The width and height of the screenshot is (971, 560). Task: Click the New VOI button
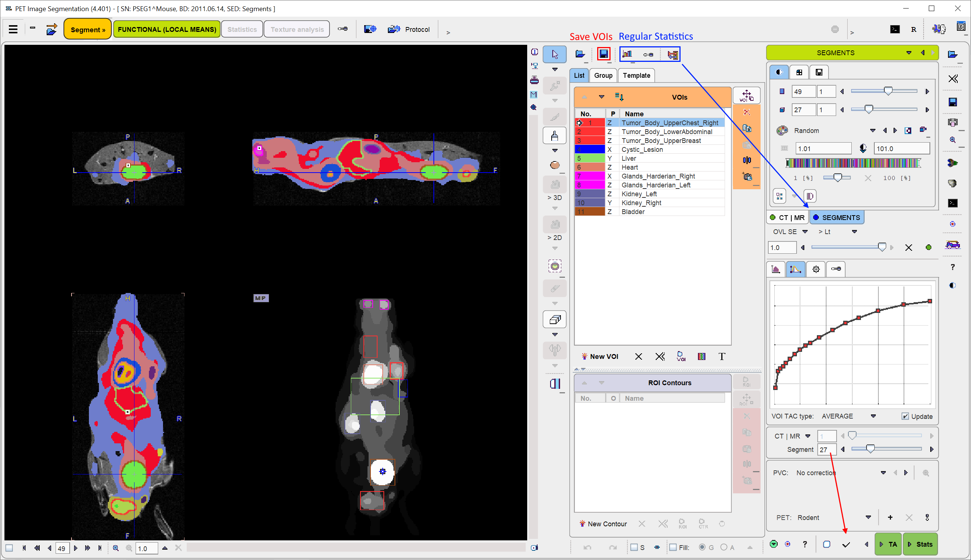[600, 357]
